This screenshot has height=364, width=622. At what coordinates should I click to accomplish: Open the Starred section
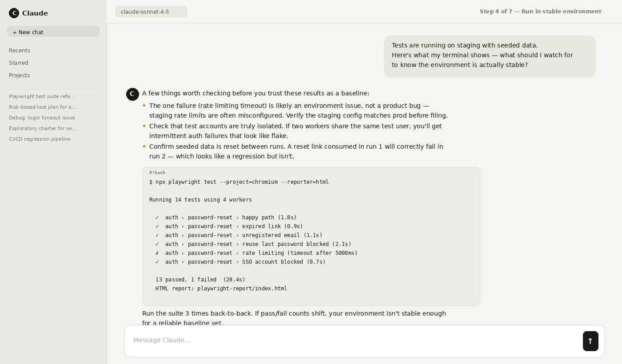[x=18, y=63]
